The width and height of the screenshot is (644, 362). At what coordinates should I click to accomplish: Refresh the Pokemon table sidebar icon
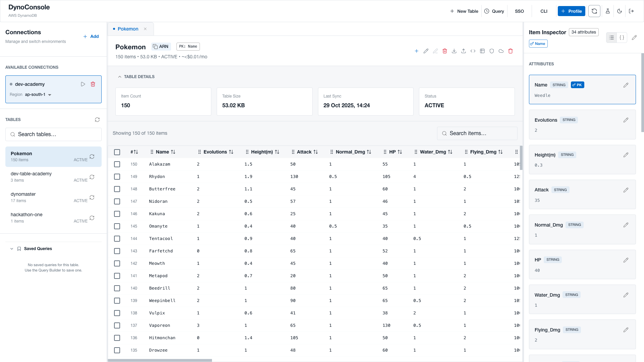92,157
